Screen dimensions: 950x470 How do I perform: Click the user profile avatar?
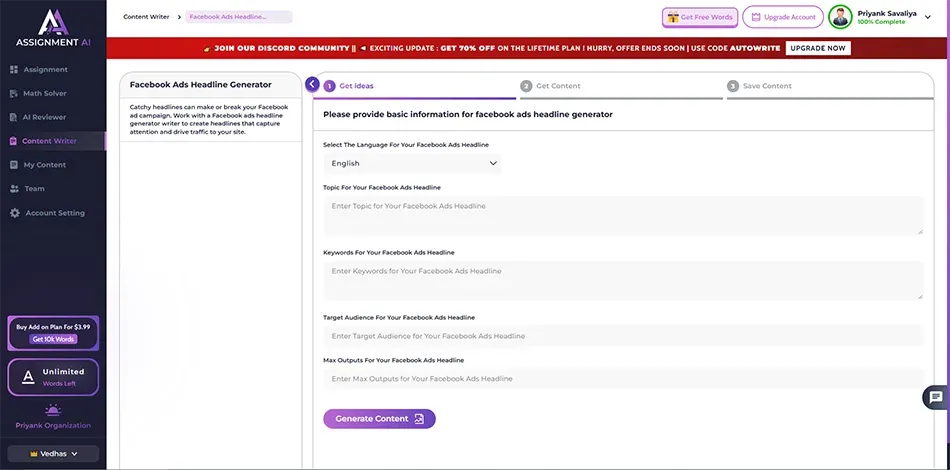tap(840, 17)
